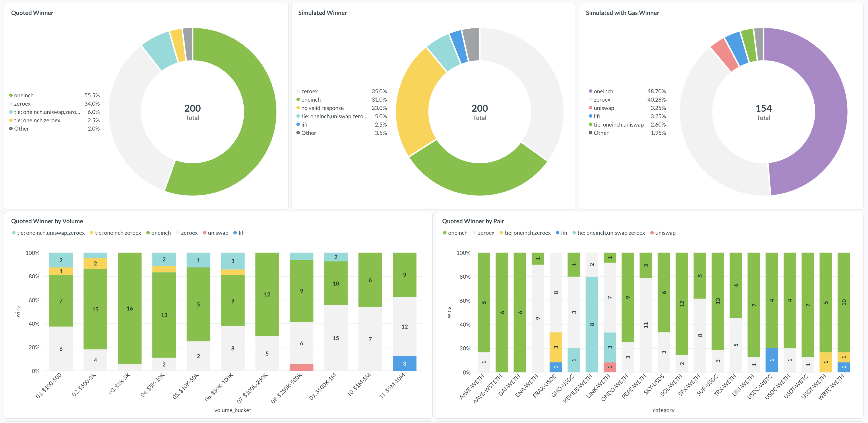Click the 200 Total center of Quoted Winner donut

[x=192, y=112]
